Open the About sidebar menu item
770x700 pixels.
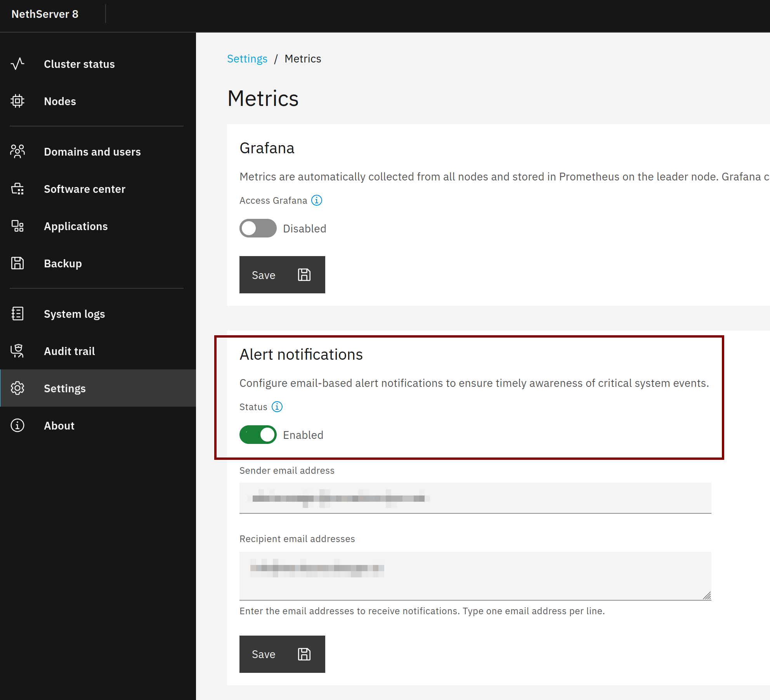click(59, 426)
